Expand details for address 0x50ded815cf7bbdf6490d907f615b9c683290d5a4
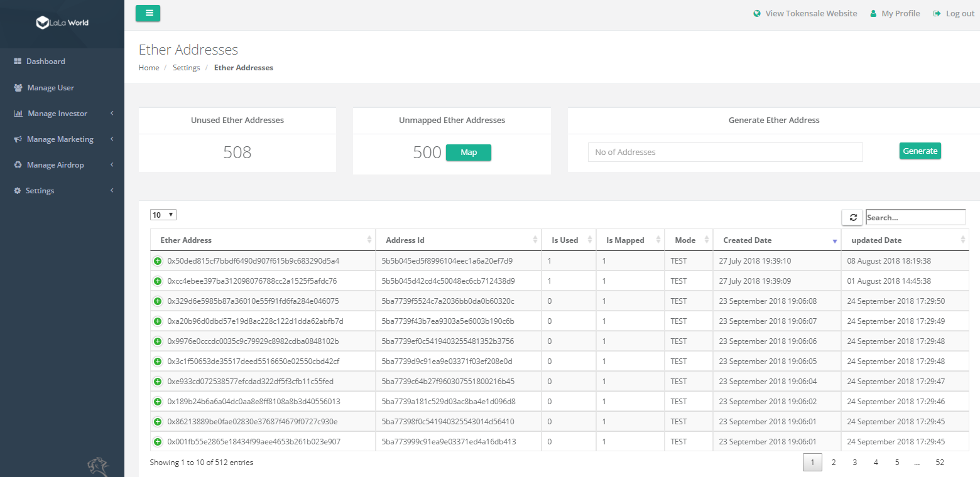This screenshot has height=477, width=980. (157, 260)
